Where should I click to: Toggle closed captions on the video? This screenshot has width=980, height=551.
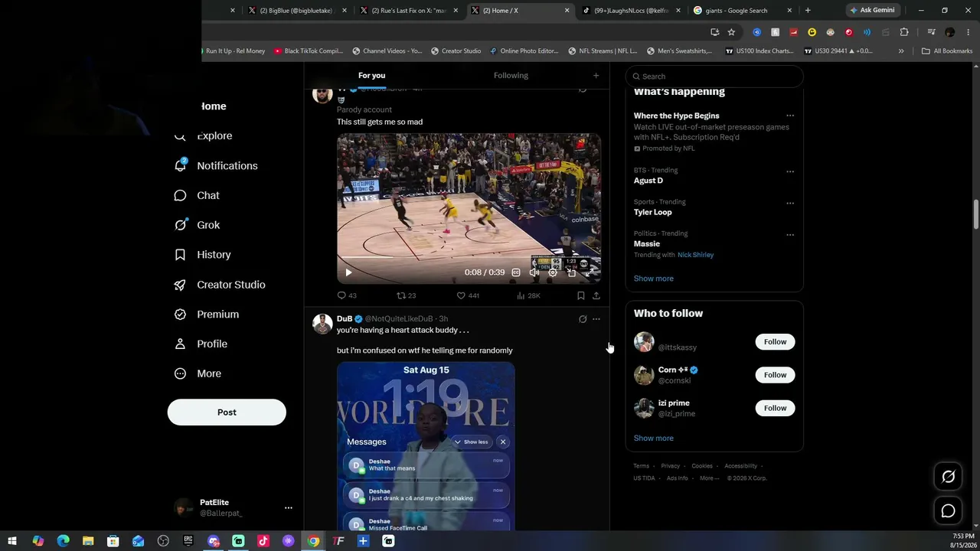516,272
